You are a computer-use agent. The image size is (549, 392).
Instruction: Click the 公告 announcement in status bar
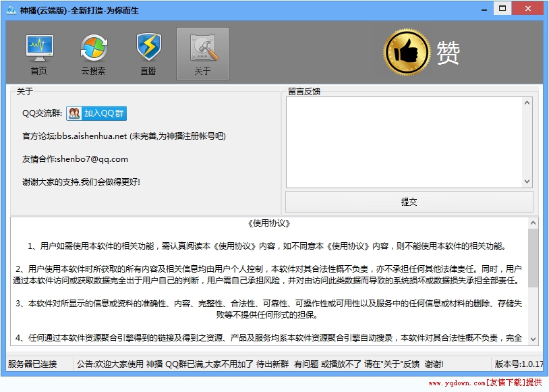(x=260, y=364)
